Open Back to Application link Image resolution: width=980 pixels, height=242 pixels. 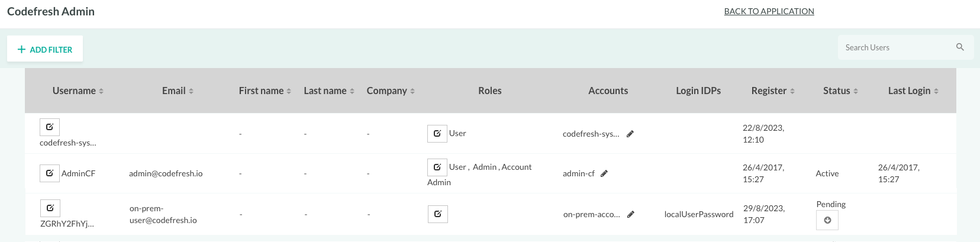(769, 11)
